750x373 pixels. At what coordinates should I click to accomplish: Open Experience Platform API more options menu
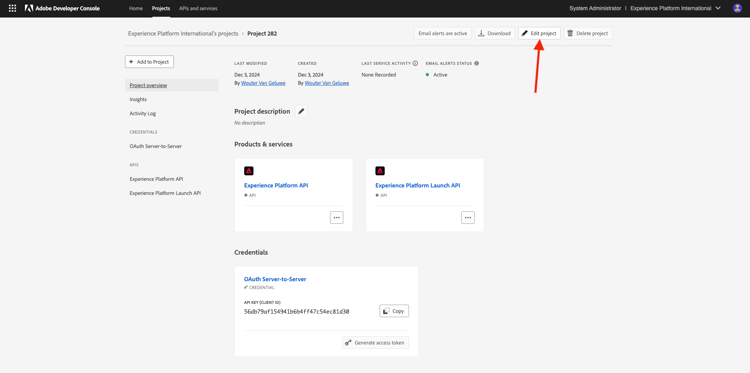tap(337, 217)
